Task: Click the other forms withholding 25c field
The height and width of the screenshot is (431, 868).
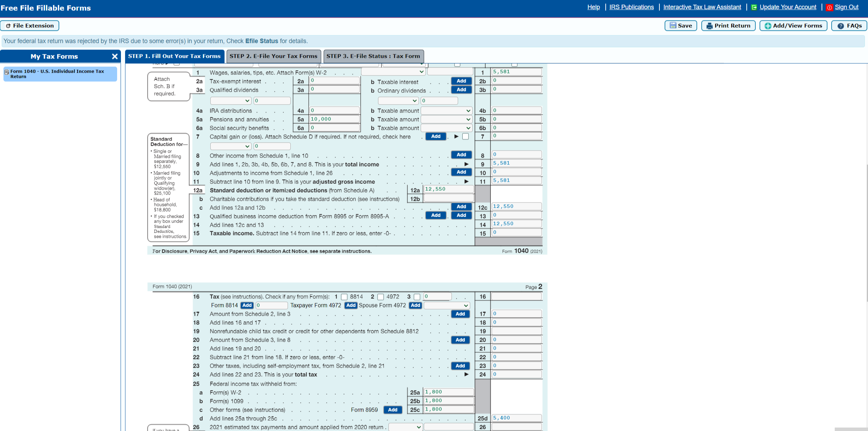Action: coord(449,409)
